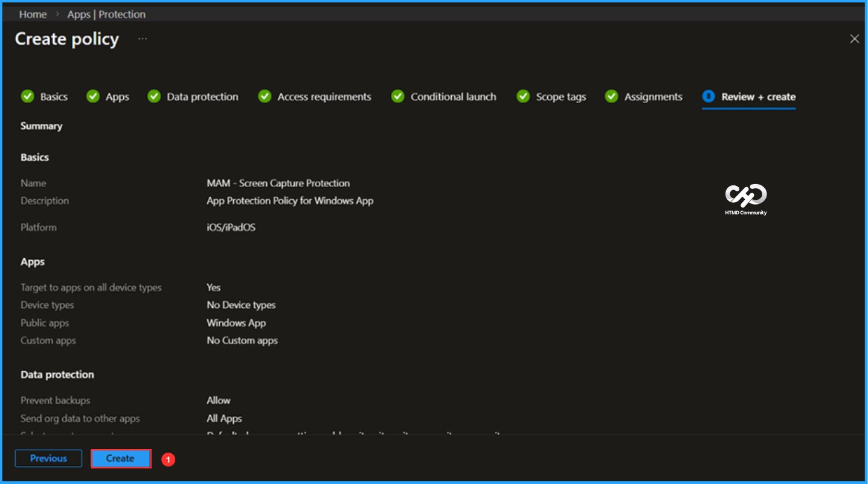Switch to the Data protection tab

click(x=202, y=97)
